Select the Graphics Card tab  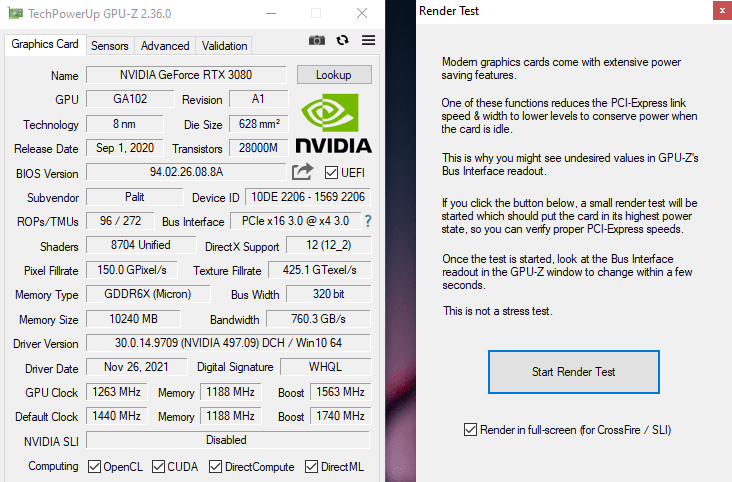(45, 44)
